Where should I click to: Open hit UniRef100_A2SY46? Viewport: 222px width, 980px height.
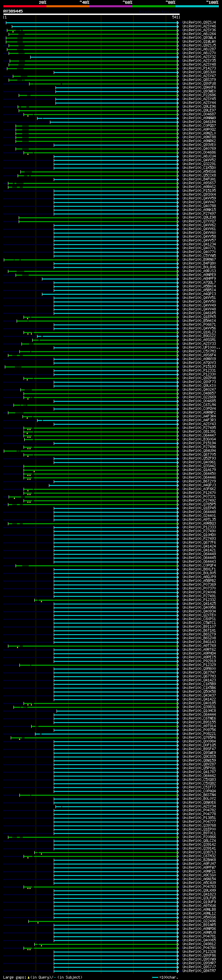(x=199, y=26)
